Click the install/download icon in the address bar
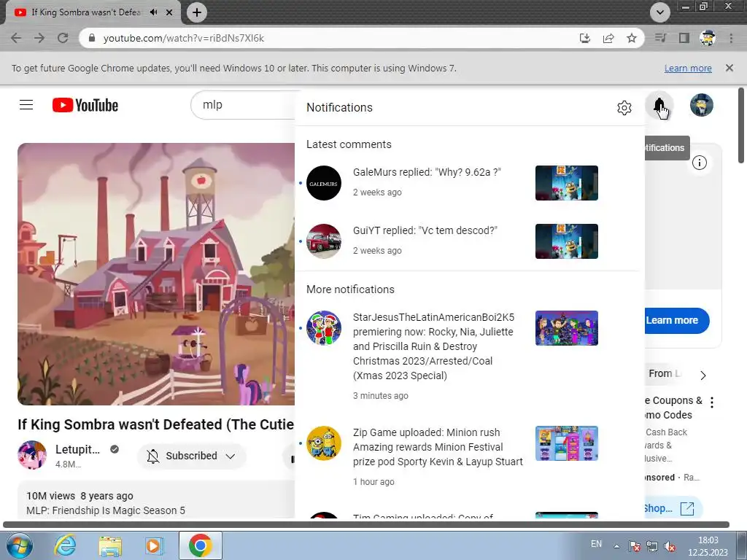The width and height of the screenshot is (747, 560). pos(584,38)
